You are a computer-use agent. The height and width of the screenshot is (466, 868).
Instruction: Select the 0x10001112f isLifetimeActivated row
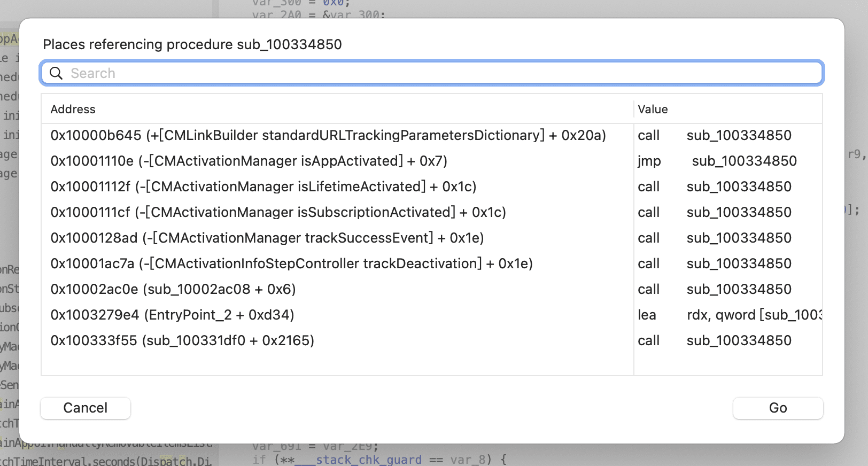coord(432,187)
